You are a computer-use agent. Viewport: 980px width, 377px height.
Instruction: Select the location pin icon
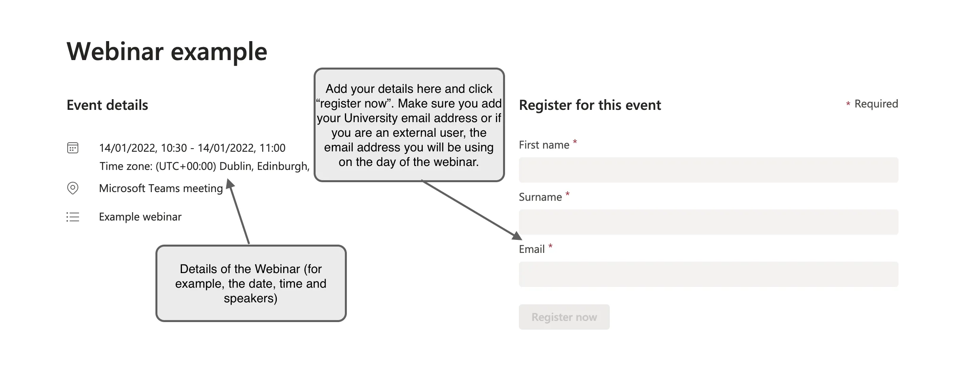73,188
